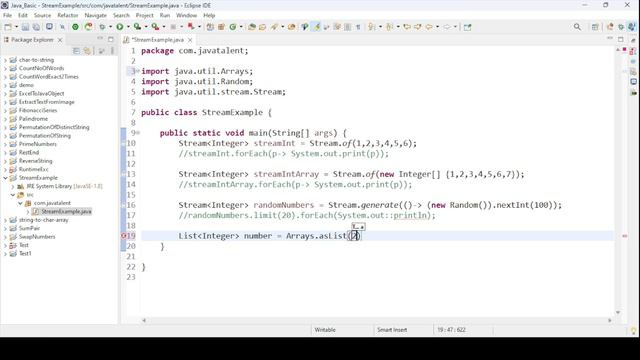Viewport: 640px width, 360px height.
Task: Click the error marker on line 19
Action: (x=124, y=236)
